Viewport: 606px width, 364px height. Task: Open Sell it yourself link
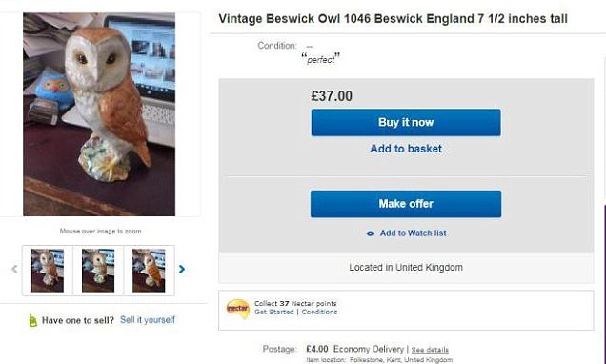pos(148,320)
